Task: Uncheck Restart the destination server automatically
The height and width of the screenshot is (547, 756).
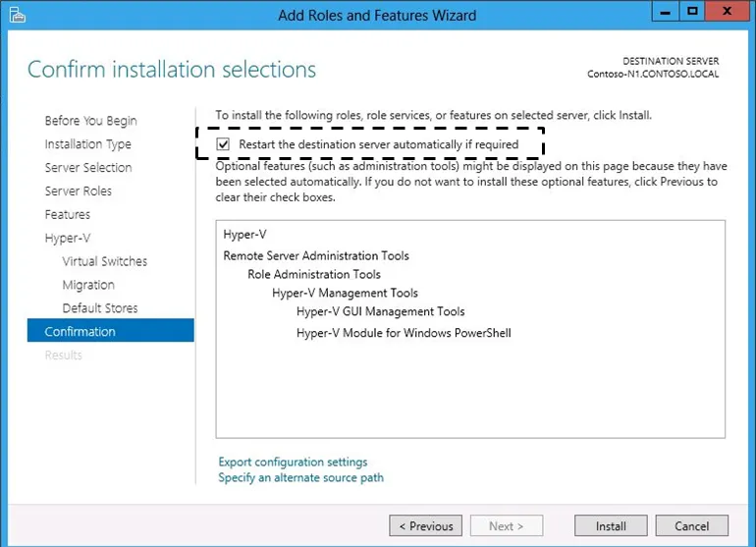Action: click(x=223, y=144)
